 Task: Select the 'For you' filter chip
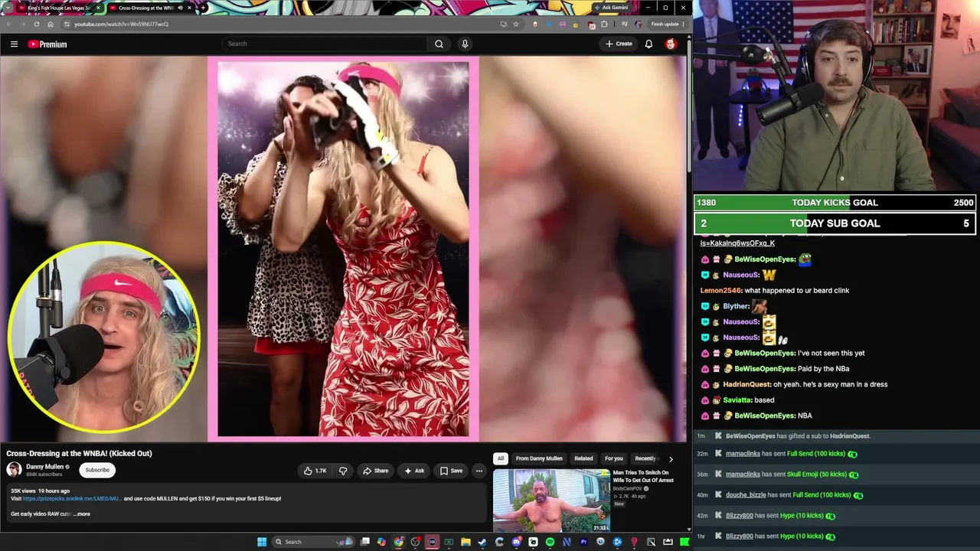tap(614, 458)
